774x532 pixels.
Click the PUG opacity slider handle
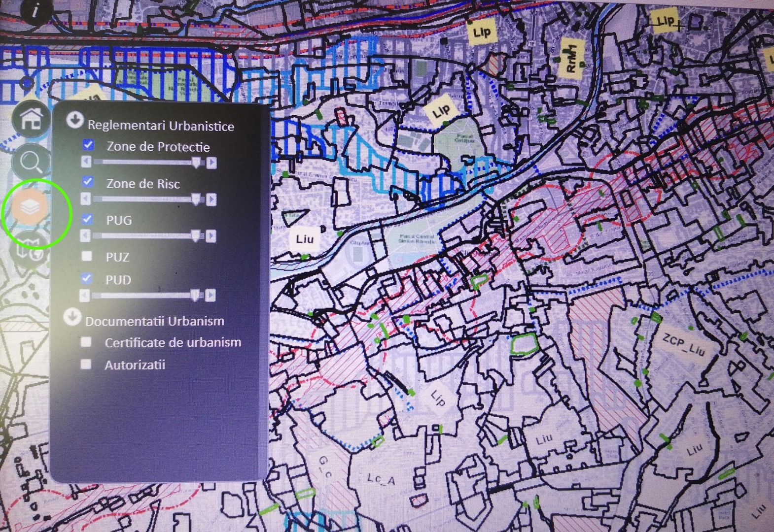[195, 236]
